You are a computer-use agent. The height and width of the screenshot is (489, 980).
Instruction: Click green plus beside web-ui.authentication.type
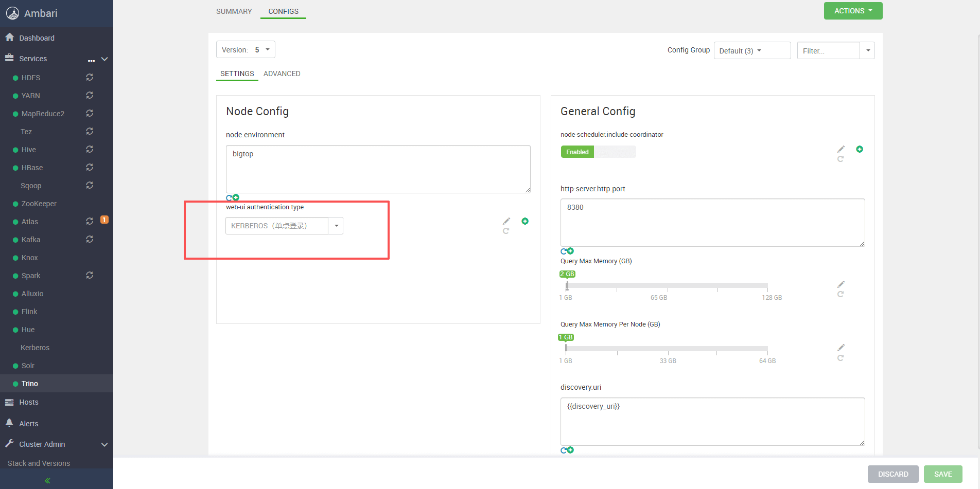(525, 221)
